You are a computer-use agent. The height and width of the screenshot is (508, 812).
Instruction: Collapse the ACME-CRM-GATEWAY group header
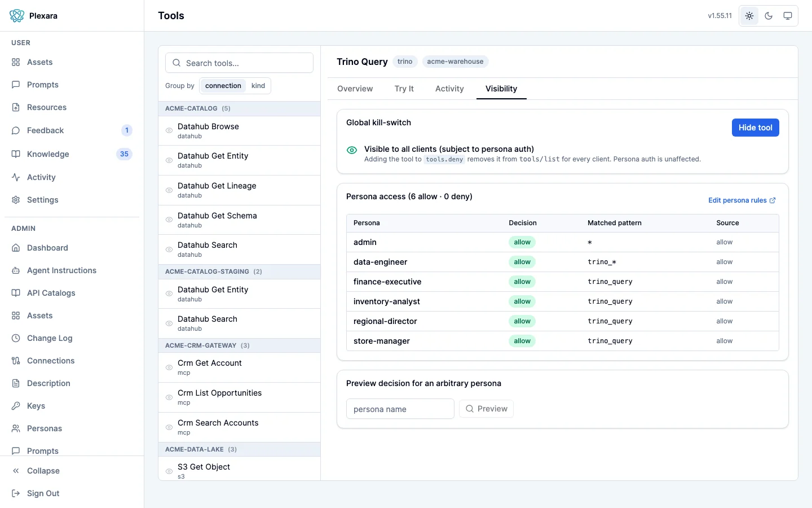coord(239,345)
